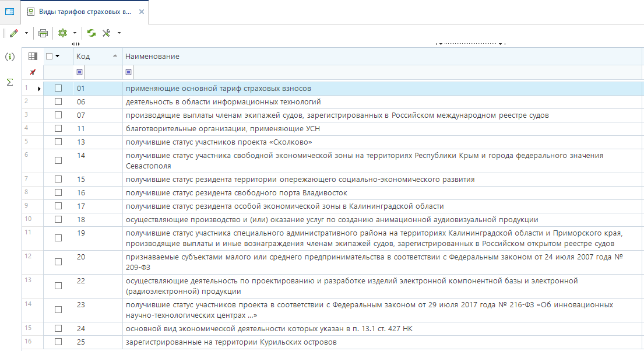The image size is (644, 351).
Task: Click the green settings gear icon
Action: 62,33
